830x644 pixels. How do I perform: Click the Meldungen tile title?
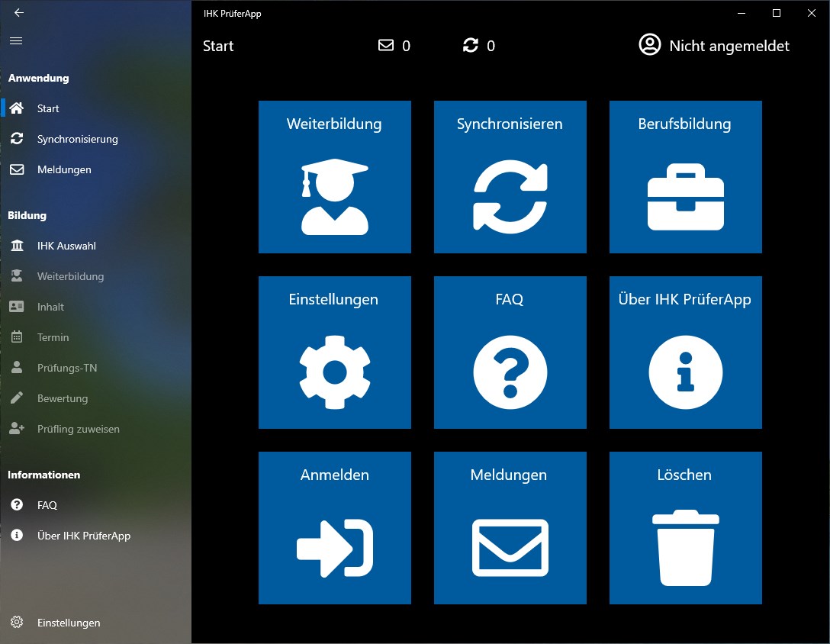click(x=509, y=475)
